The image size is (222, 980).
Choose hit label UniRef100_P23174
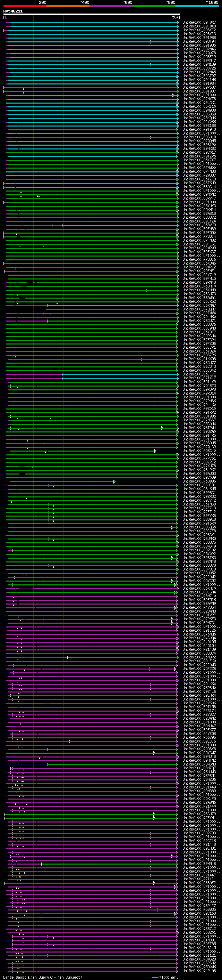(199, 711)
